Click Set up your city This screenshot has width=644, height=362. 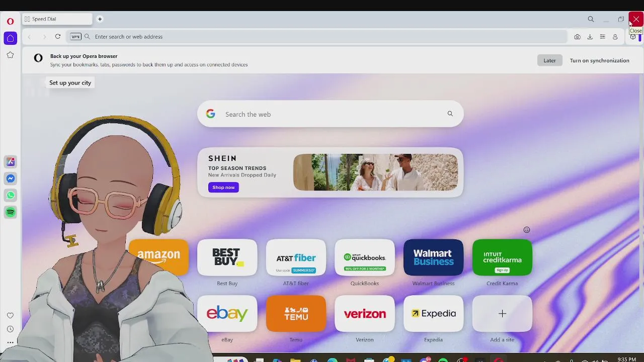70,82
